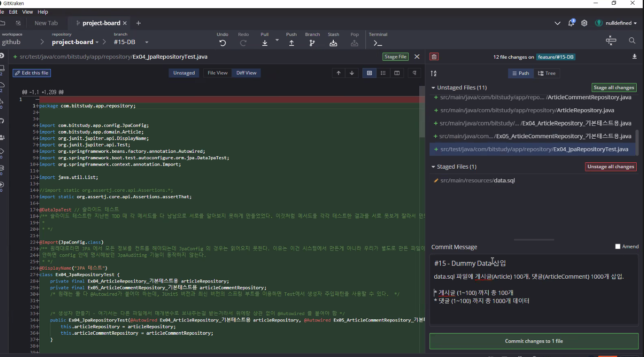The image size is (644, 357).
Task: Close the project-board tab
Action: coord(125,23)
